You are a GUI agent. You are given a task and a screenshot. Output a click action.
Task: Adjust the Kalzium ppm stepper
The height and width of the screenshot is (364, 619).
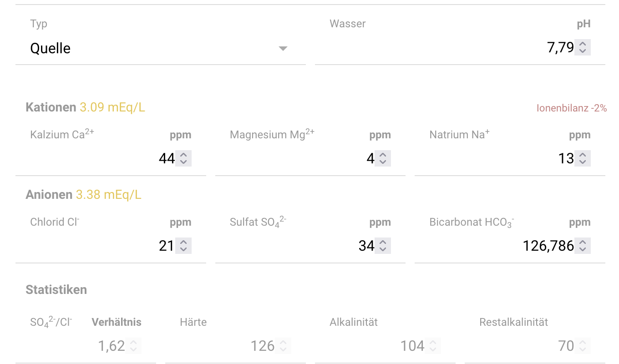tap(183, 158)
